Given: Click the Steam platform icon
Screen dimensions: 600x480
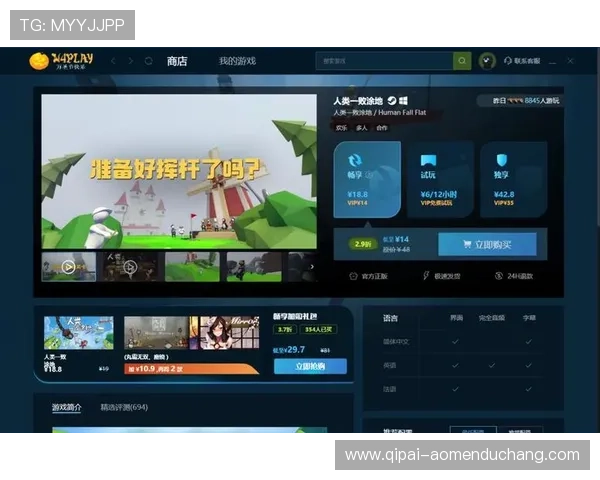Looking at the screenshot, I should click(x=392, y=101).
